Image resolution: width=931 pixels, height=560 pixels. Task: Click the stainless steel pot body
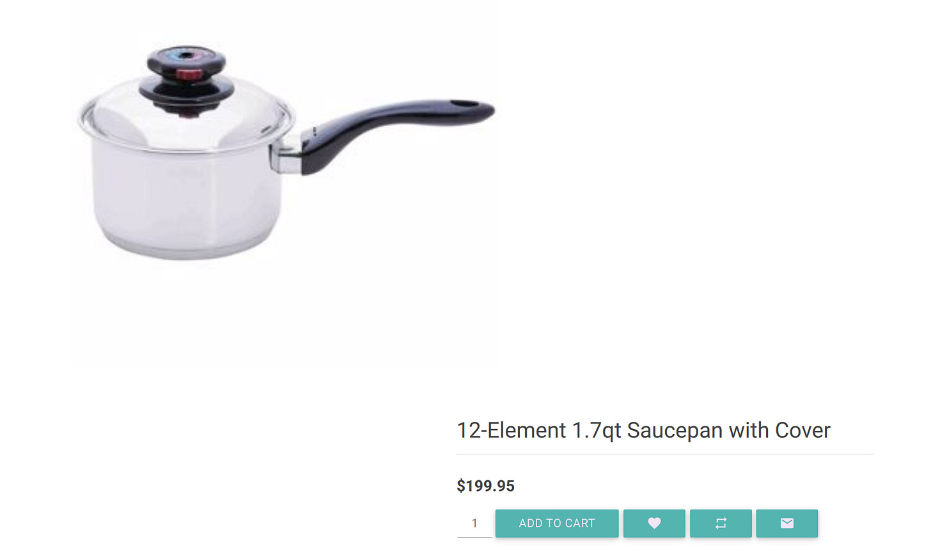tap(185, 198)
